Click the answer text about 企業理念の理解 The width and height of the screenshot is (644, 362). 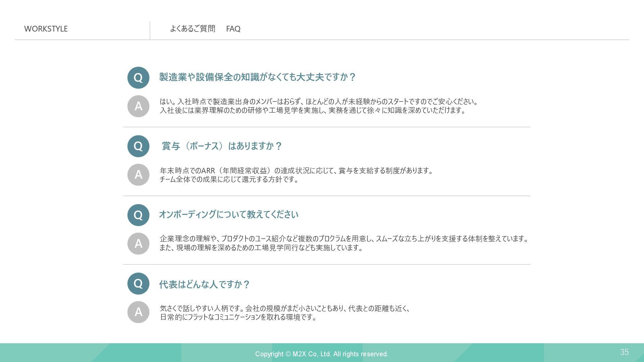344,243
